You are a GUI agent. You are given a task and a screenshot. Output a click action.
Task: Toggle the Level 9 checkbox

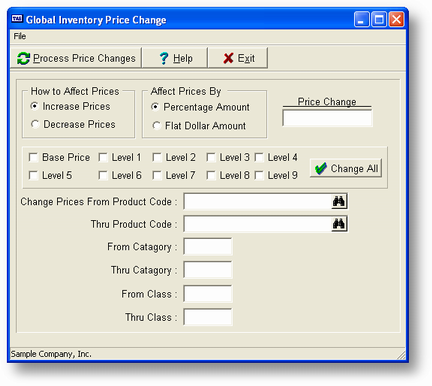[259, 175]
